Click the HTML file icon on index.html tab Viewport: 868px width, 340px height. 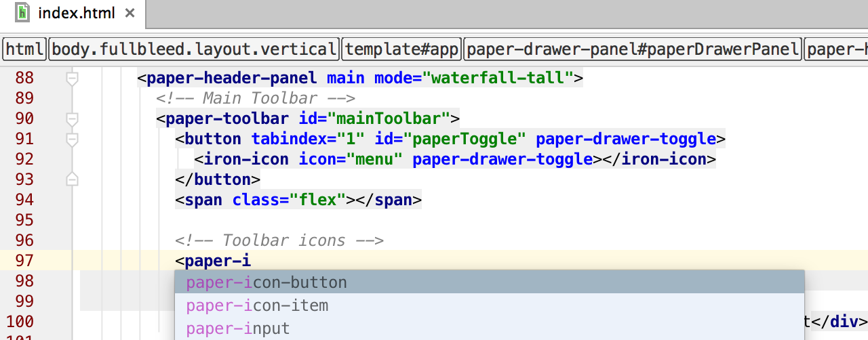tap(22, 13)
